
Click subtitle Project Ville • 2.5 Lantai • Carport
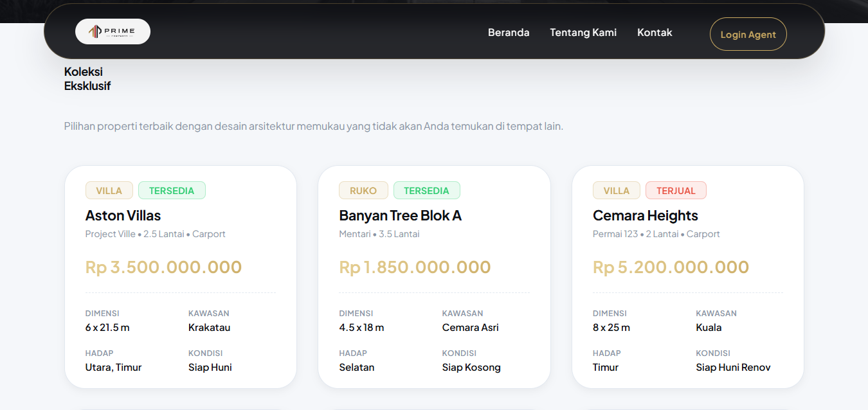(x=156, y=234)
